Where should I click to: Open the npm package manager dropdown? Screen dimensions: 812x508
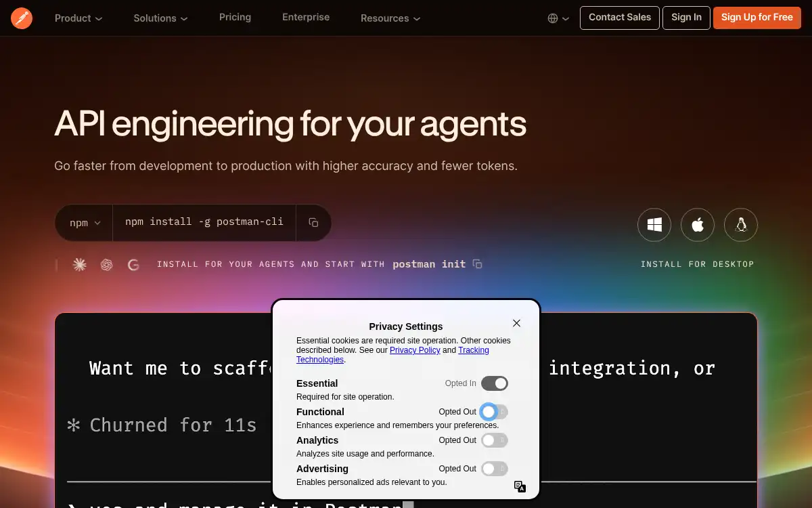(85, 222)
